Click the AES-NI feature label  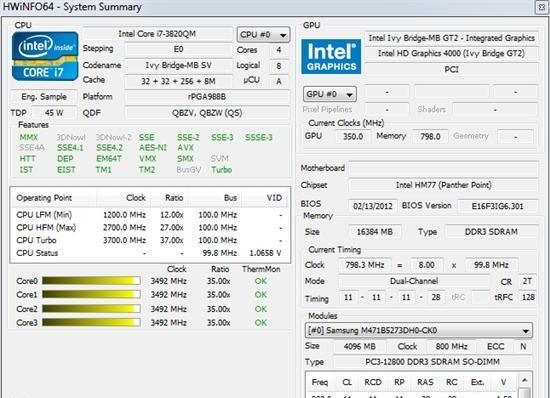point(153,148)
